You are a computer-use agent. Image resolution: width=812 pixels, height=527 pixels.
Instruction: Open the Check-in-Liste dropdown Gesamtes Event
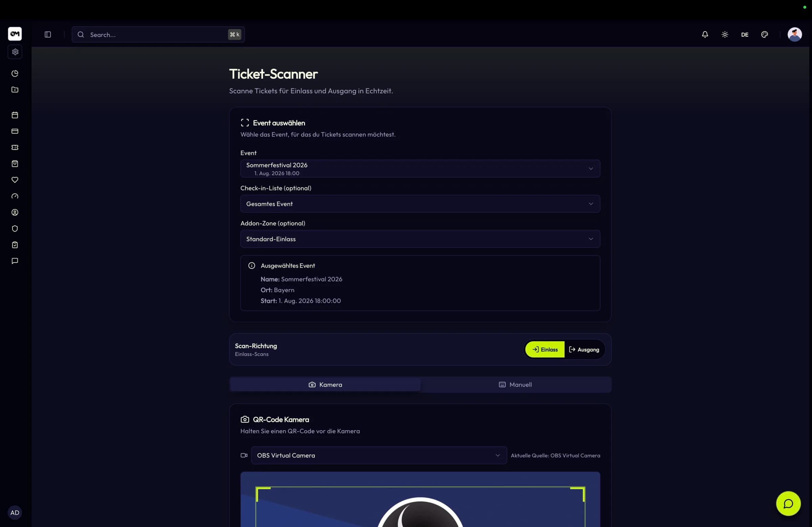[x=420, y=204]
